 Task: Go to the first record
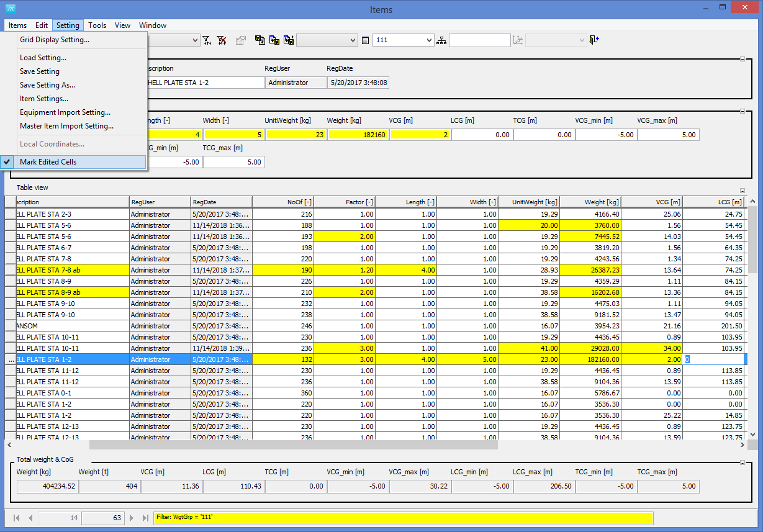click(17, 518)
